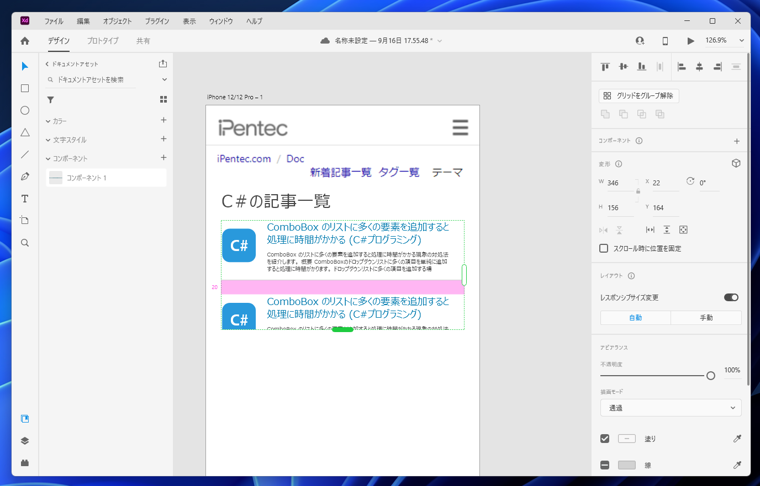760x486 pixels.
Task: Align selection to left
Action: 681,66
